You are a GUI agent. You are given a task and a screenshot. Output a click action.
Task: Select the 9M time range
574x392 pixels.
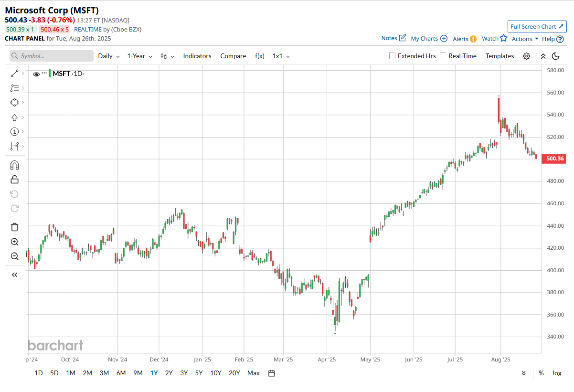pos(138,373)
